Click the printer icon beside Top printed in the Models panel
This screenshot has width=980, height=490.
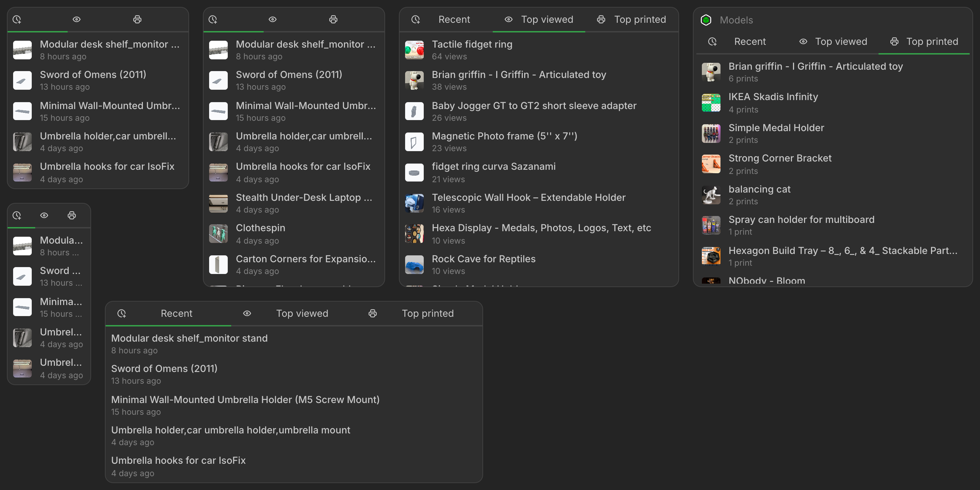tap(894, 41)
